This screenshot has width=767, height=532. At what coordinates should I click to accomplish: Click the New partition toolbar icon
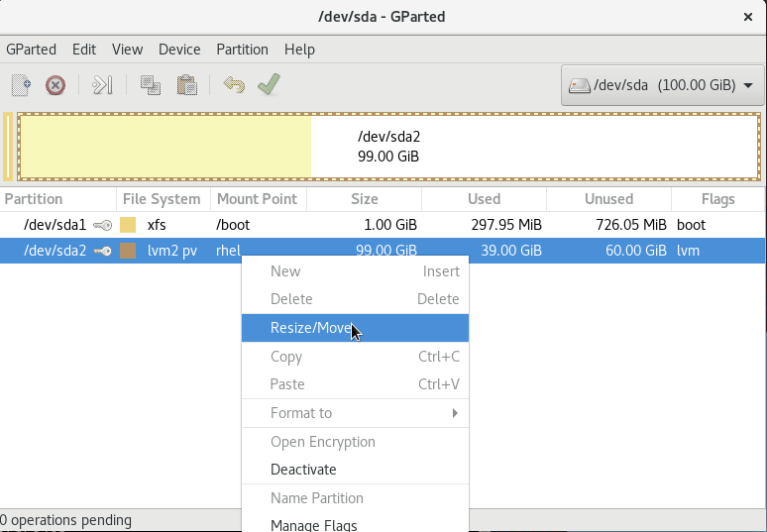(21, 85)
